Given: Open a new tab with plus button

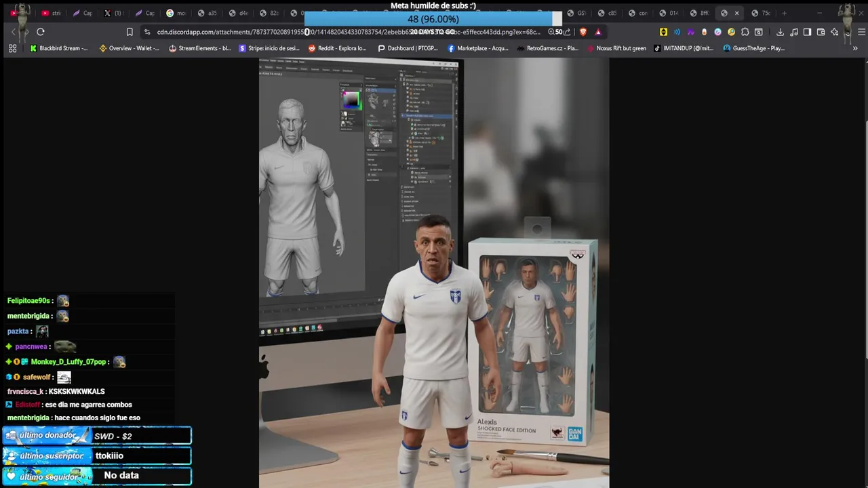Looking at the screenshot, I should [784, 13].
